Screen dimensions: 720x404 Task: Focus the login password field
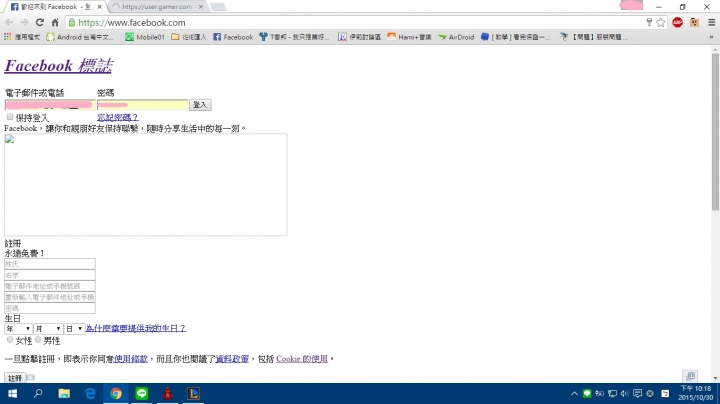tap(142, 105)
